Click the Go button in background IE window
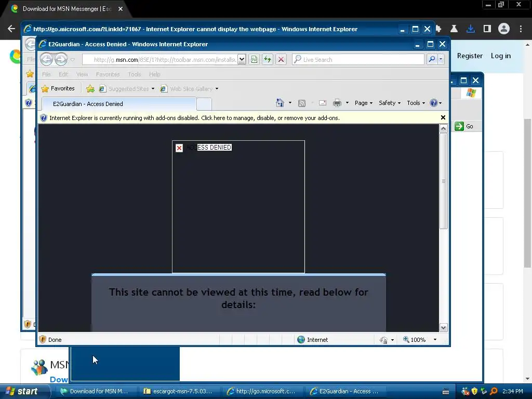The image size is (532, 399). 464,126
